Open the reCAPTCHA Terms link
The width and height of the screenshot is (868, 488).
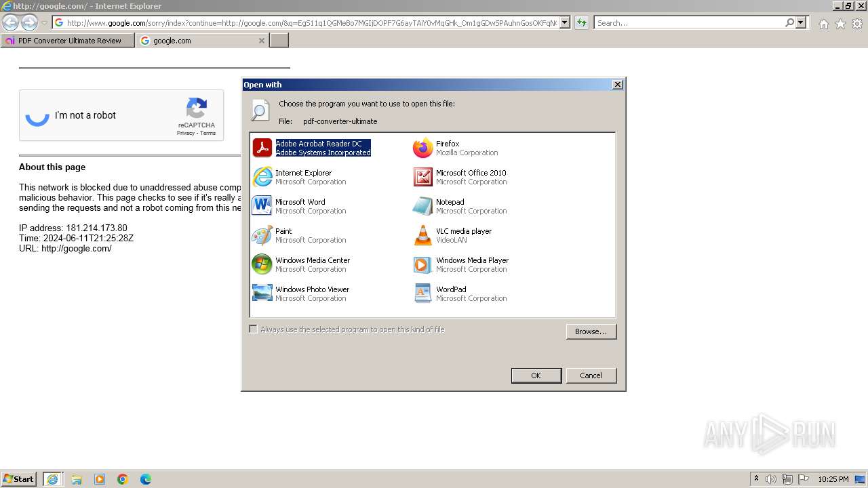(208, 134)
